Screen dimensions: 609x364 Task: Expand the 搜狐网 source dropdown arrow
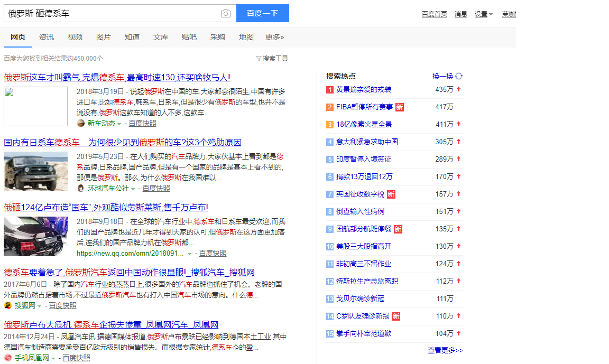(39, 306)
